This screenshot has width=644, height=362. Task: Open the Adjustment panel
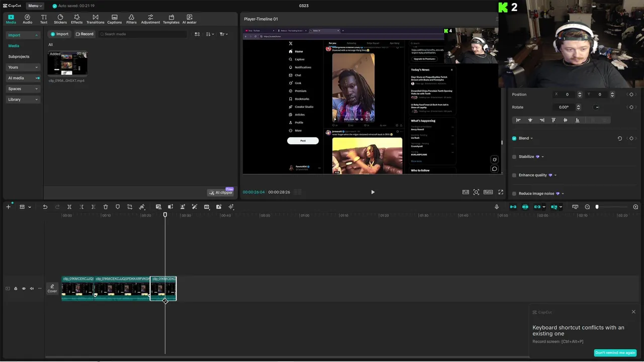(150, 19)
